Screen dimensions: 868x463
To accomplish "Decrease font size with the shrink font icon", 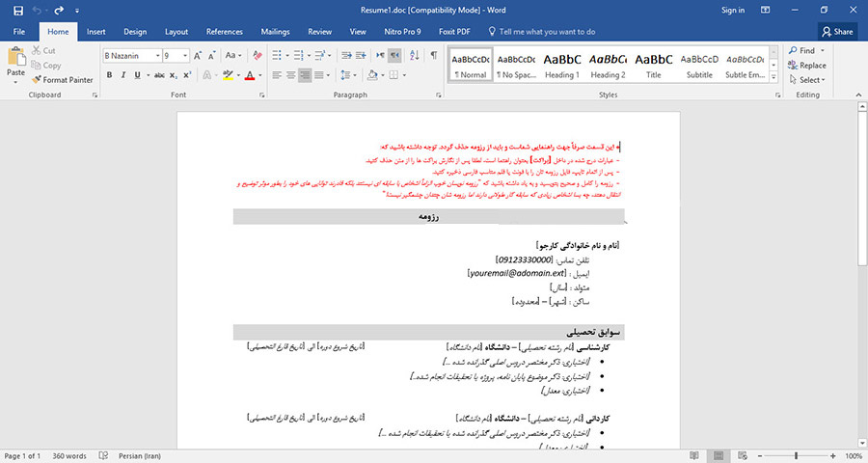I will point(212,55).
